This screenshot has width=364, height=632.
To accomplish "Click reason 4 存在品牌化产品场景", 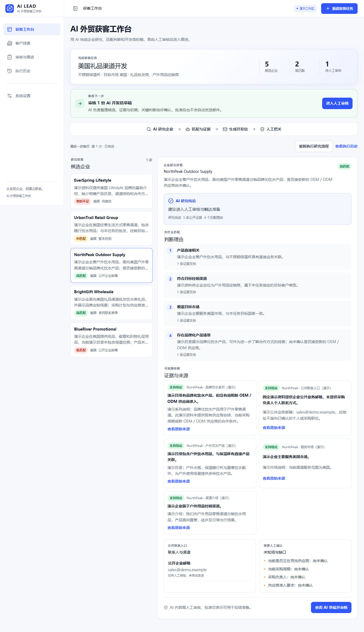I will tap(257, 345).
